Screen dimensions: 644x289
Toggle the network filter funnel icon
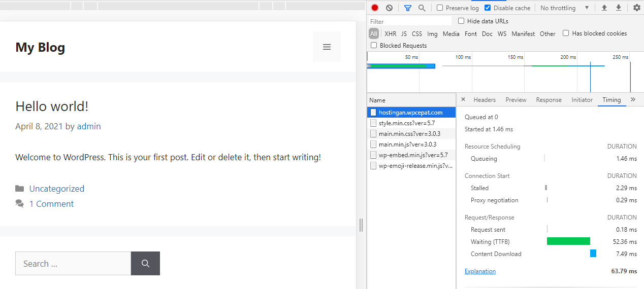[x=407, y=8]
